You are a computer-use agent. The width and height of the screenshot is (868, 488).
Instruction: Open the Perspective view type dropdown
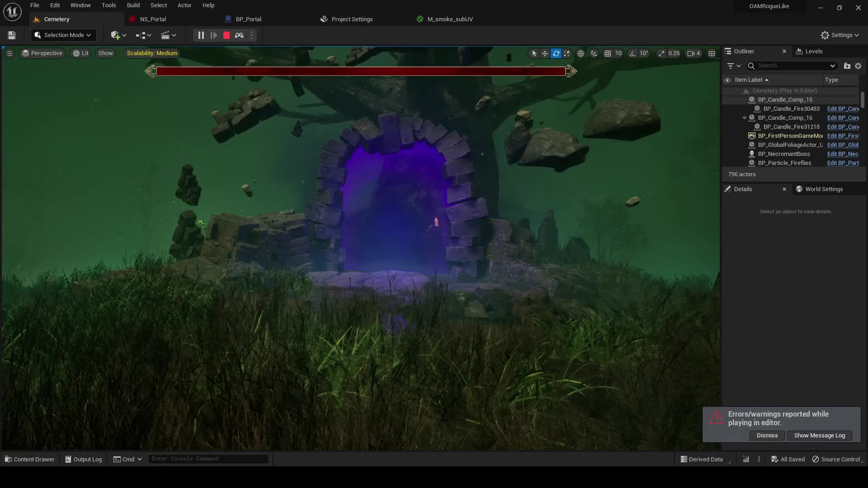42,53
